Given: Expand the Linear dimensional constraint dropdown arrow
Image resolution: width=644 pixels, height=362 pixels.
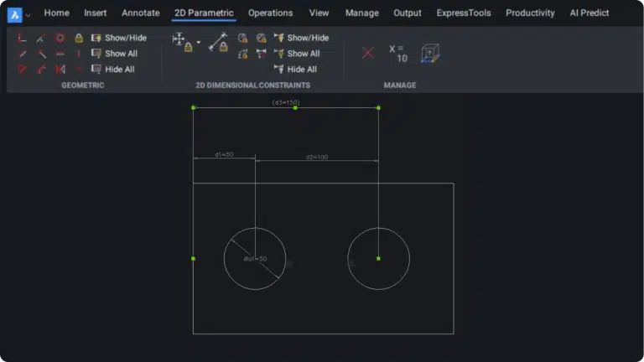Looking at the screenshot, I should [199, 40].
